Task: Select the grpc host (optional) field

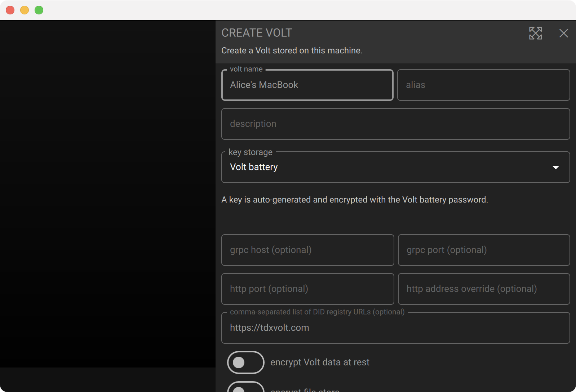Action: 307,250
